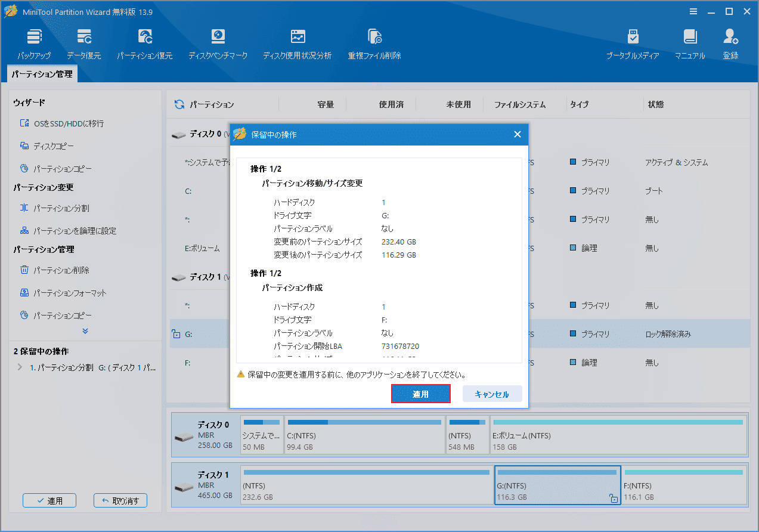The image size is (759, 532).
Task: Open 重複ファイル削除 duplicate file remover
Action: click(374, 44)
